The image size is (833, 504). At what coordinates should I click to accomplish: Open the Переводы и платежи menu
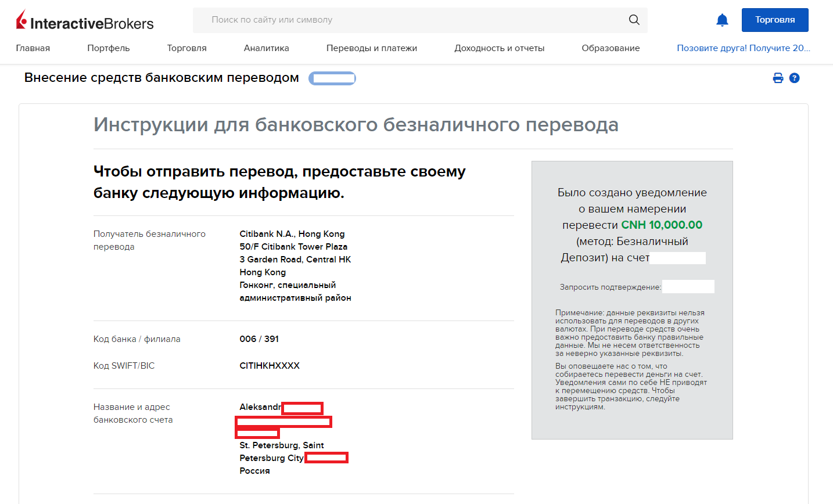[372, 48]
